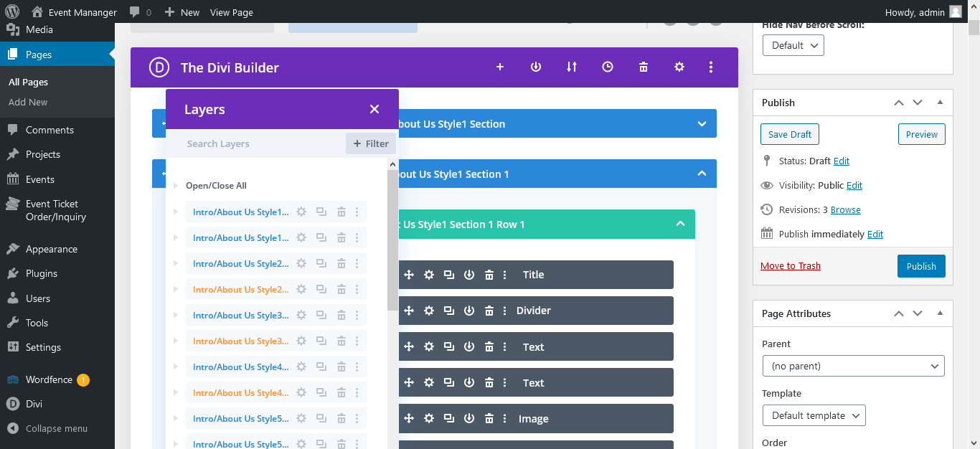Duplicate the Divider module
The image size is (980, 449).
449,311
